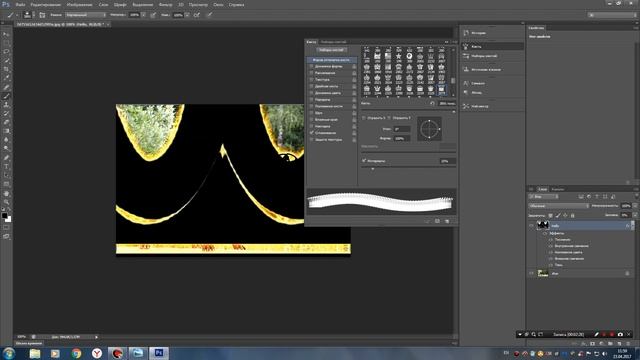Open the Абзац panel icon
Viewport: 640px width, 360px height.
[466, 93]
